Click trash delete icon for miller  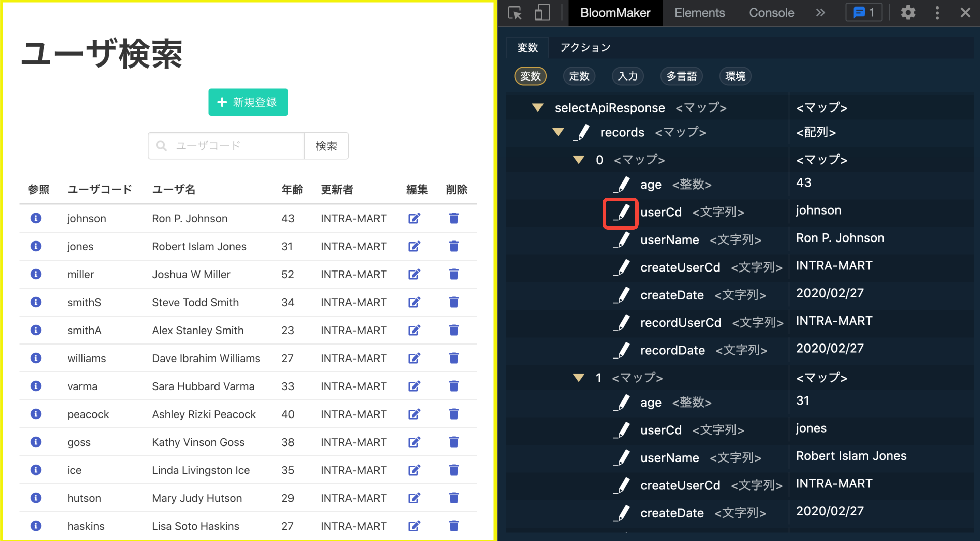454,274
